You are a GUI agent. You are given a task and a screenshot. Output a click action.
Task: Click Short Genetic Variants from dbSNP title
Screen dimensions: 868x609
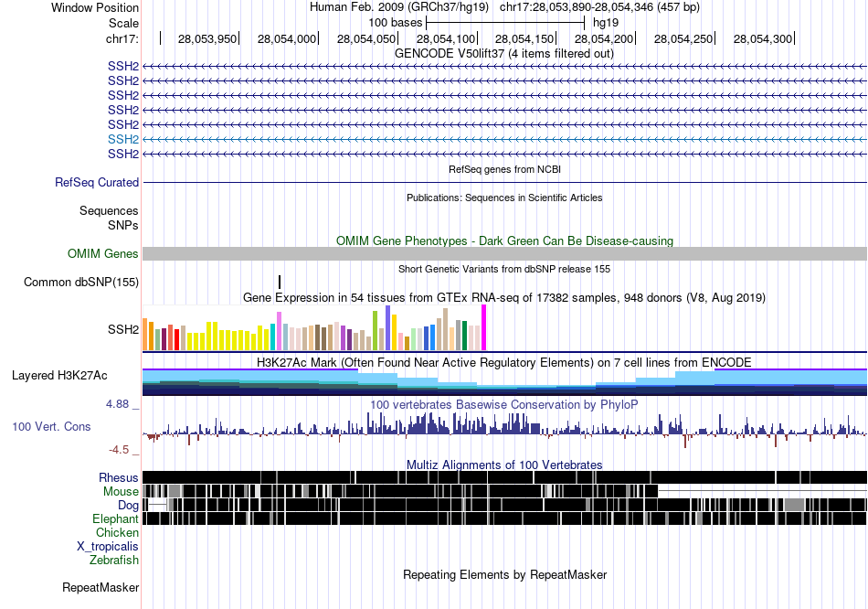tap(504, 270)
